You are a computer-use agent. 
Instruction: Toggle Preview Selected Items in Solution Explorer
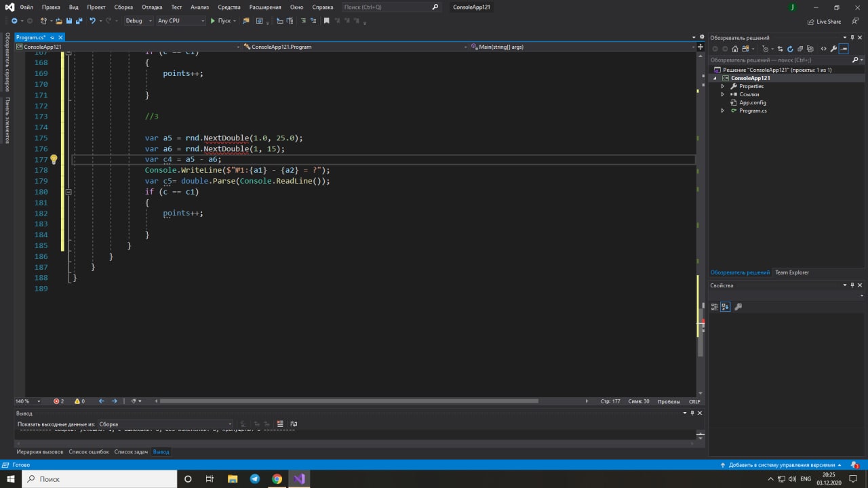(844, 49)
